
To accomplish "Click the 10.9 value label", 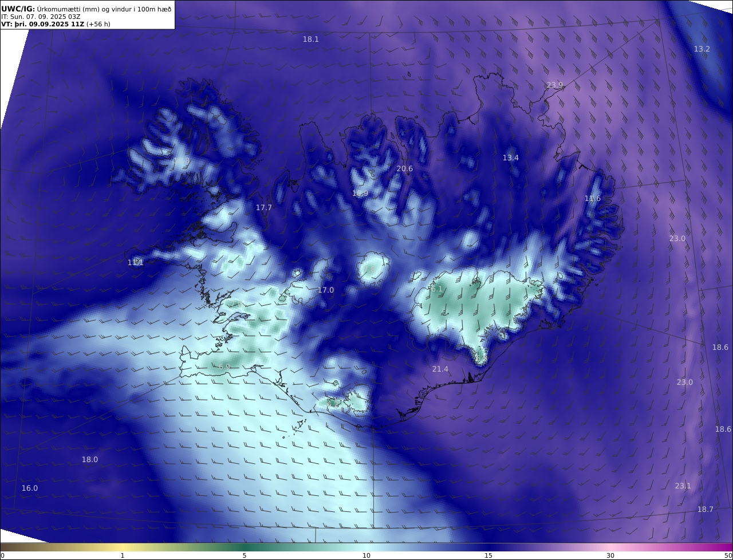I will tap(360, 194).
